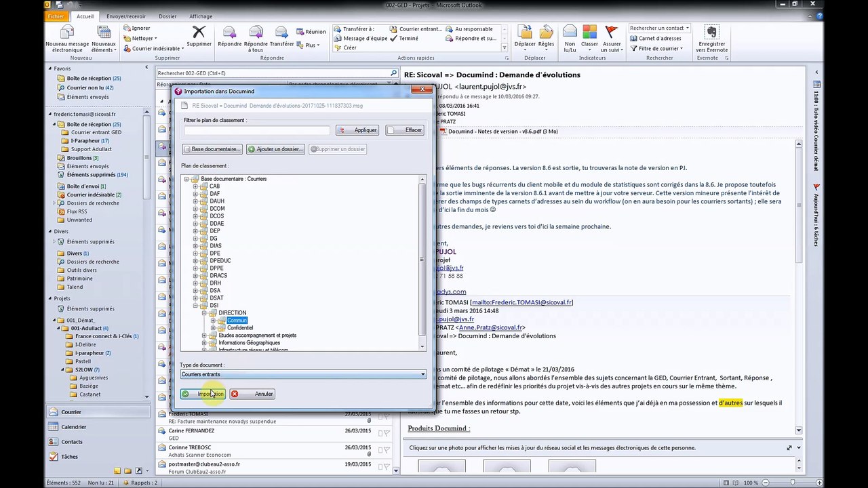Click the Courrier navigation button
The width and height of the screenshot is (868, 488).
[99, 412]
